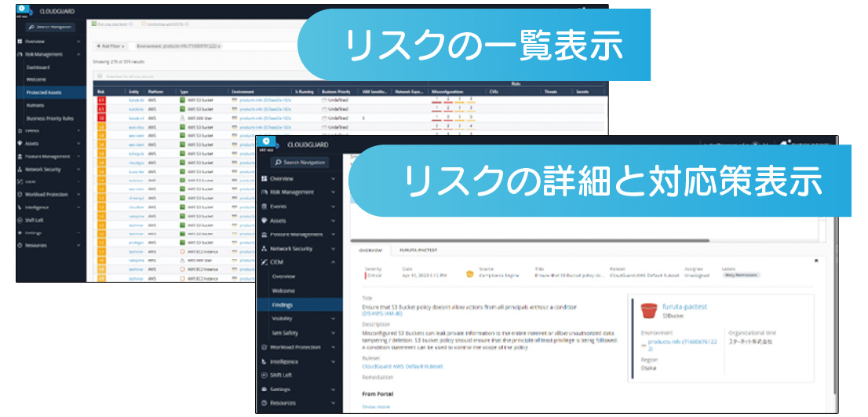Click Environment column header in assets table
The height and width of the screenshot is (417, 868).
243,91
